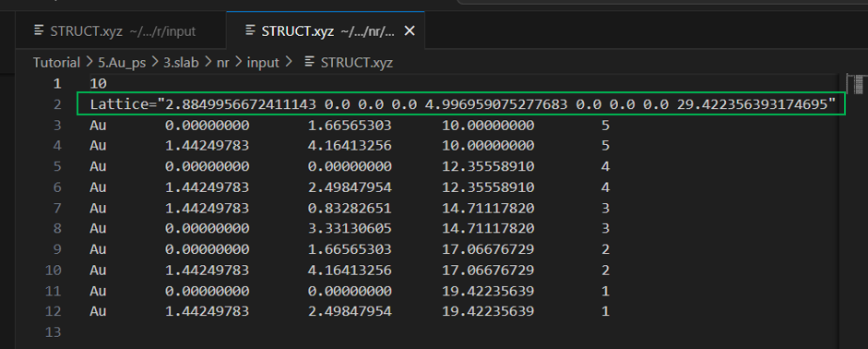Click value 12.35558910 on line 5
The image size is (868, 349).
coord(488,166)
